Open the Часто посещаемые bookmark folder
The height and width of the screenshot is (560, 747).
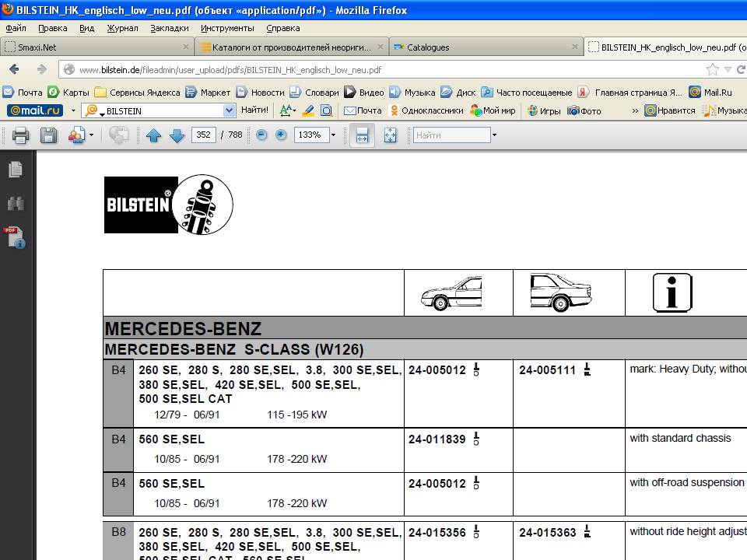(527, 93)
